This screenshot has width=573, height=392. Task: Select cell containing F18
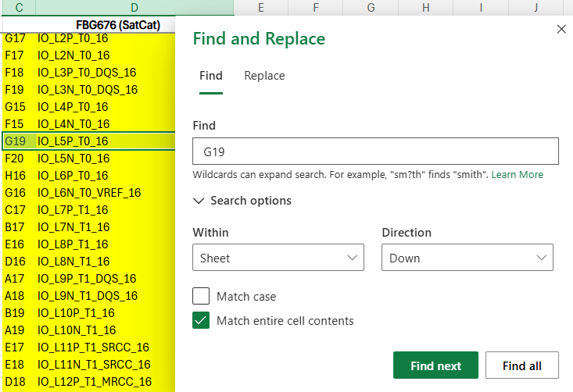pyautogui.click(x=19, y=73)
